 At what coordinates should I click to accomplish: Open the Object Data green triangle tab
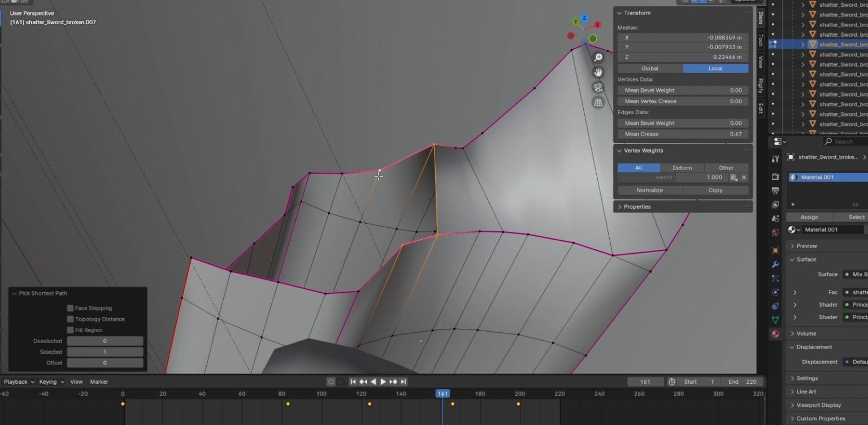tap(775, 320)
